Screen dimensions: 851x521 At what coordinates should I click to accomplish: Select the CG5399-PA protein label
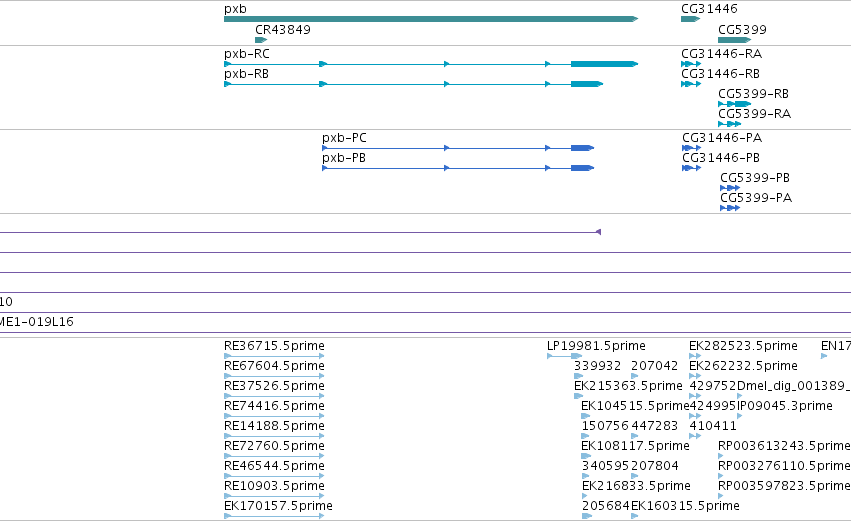(756, 199)
